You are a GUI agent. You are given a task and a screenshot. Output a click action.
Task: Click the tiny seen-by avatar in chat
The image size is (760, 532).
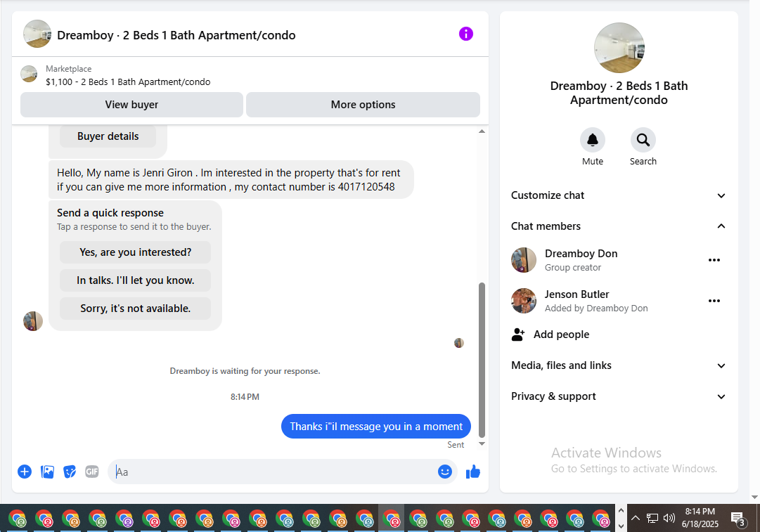(x=459, y=343)
